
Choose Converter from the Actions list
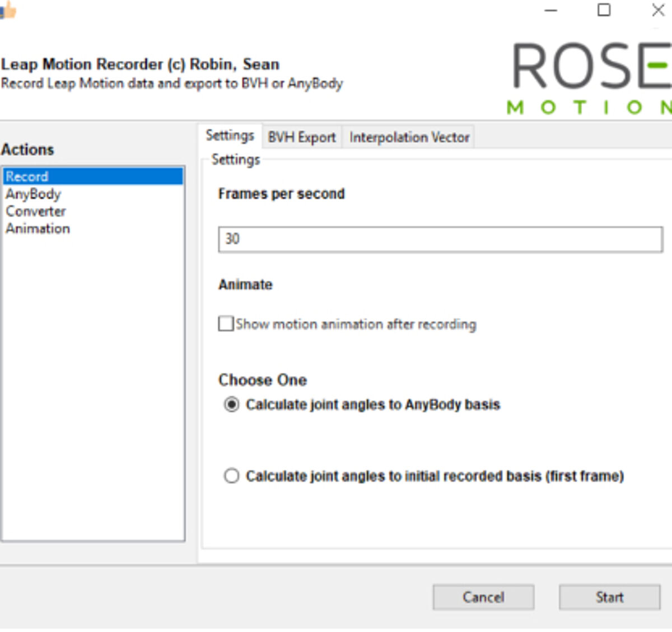click(x=93, y=211)
